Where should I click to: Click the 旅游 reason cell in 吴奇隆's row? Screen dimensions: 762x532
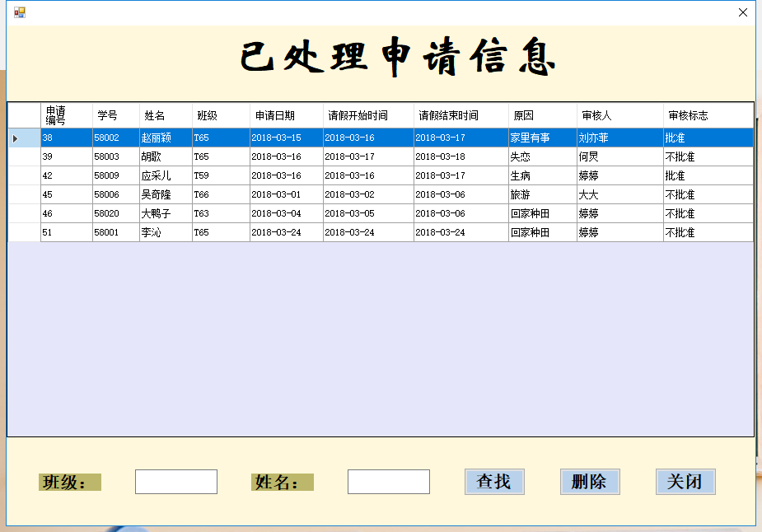542,194
